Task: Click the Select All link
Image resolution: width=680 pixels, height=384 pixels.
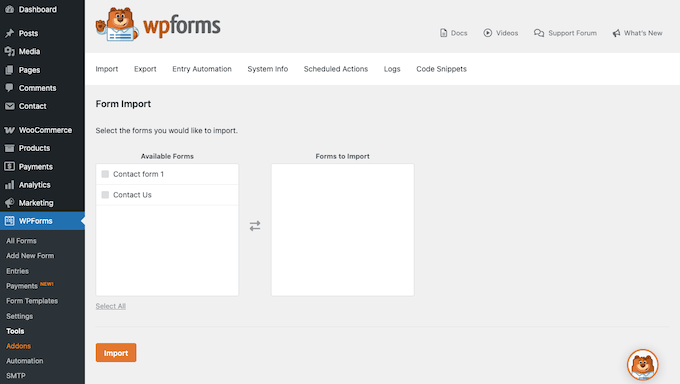Action: [111, 306]
